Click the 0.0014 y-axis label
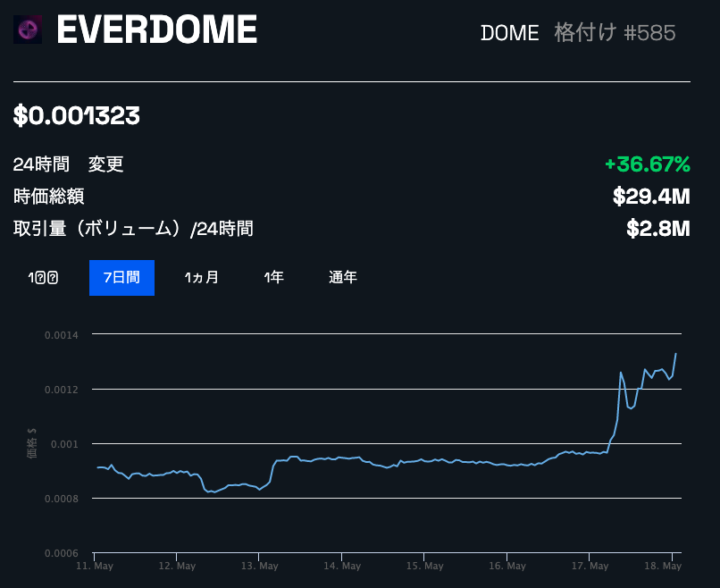The image size is (720, 588). click(x=62, y=335)
